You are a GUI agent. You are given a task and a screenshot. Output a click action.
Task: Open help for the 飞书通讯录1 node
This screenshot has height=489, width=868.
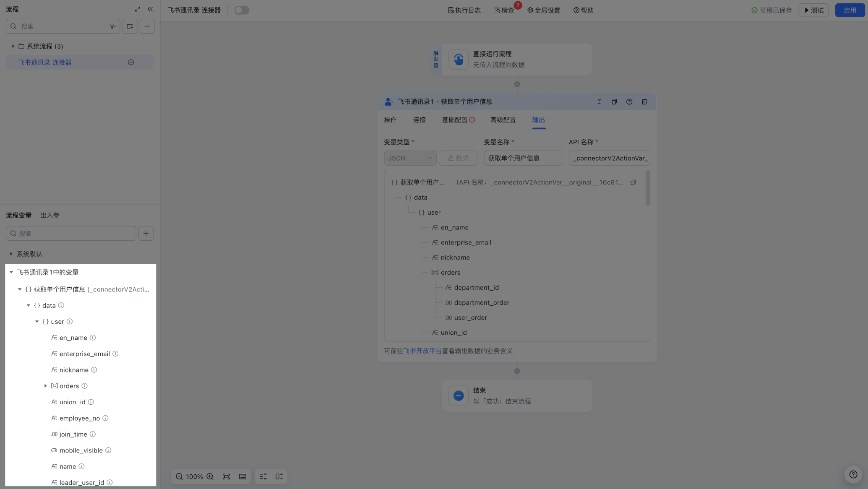[629, 102]
